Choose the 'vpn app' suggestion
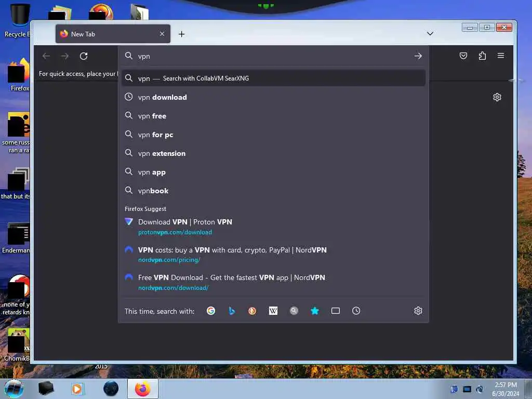Viewport: 532px width, 399px height. 273,172
